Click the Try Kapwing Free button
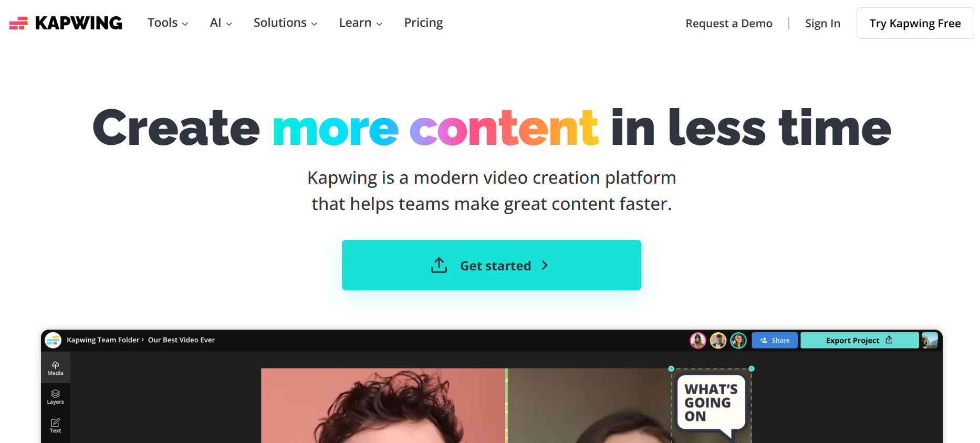 pos(915,23)
